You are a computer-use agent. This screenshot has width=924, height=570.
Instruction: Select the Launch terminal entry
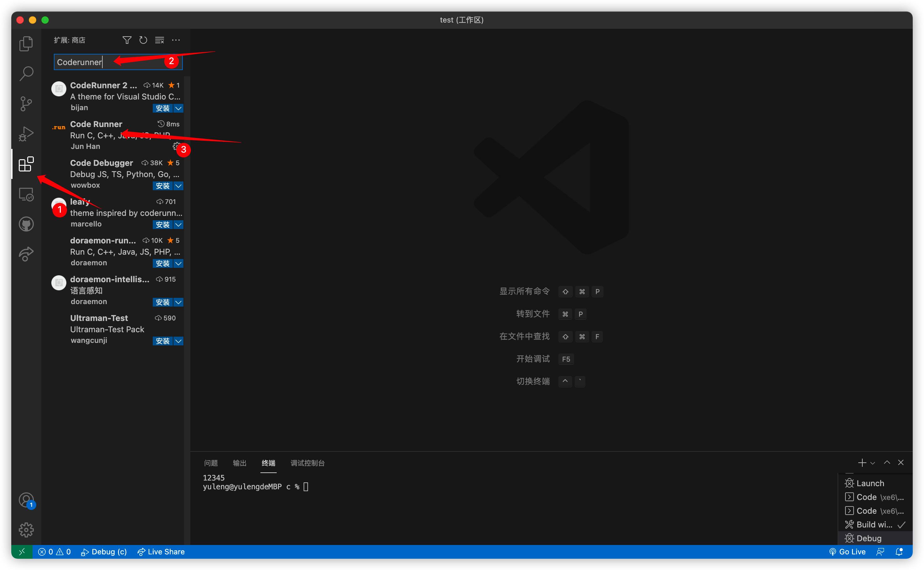875,483
